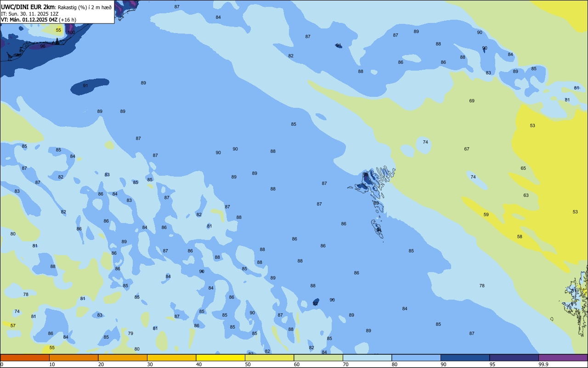
Task: Click the legend tick label '30'
Action: [150, 364]
